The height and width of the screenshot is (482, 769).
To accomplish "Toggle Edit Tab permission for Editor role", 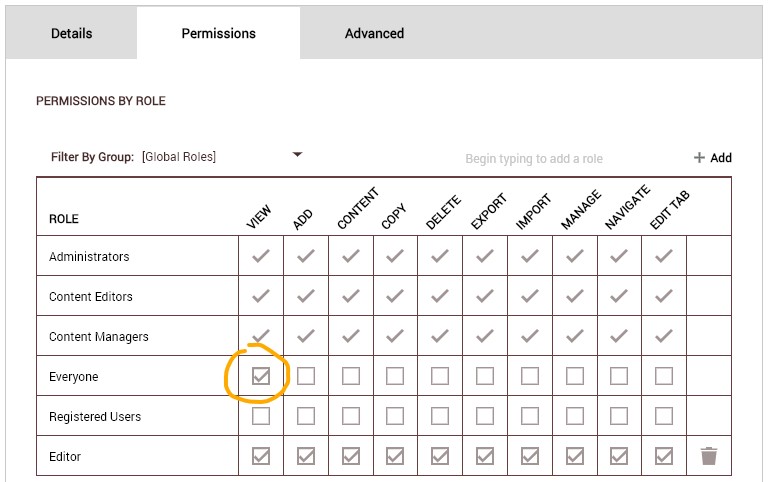I will point(664,456).
